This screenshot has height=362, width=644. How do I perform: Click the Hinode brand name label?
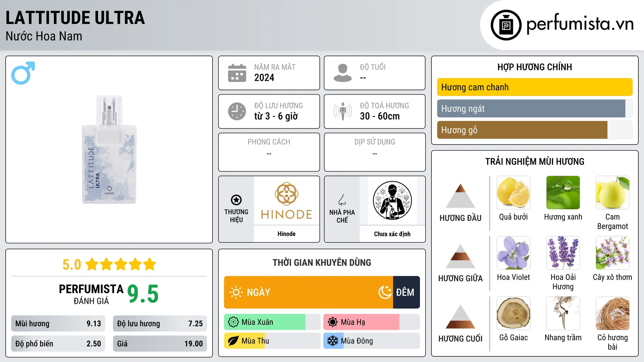click(286, 234)
